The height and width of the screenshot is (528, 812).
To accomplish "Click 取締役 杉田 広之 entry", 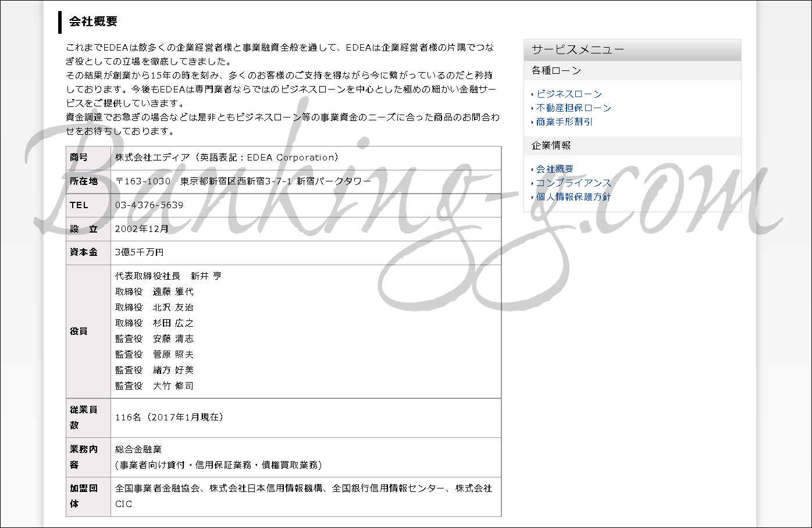I will [x=154, y=323].
